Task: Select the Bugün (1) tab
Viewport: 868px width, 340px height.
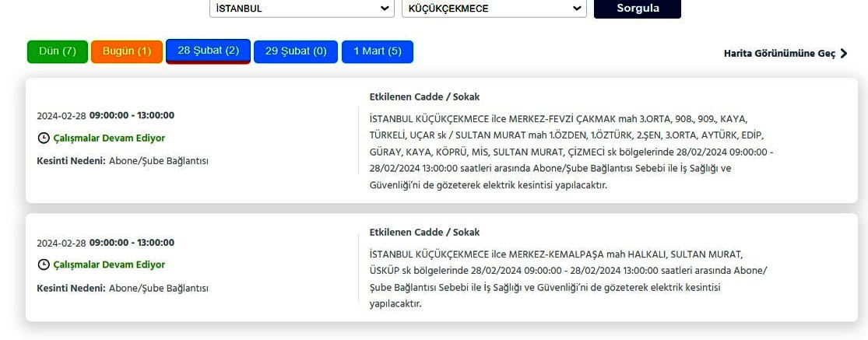Action: tap(127, 51)
